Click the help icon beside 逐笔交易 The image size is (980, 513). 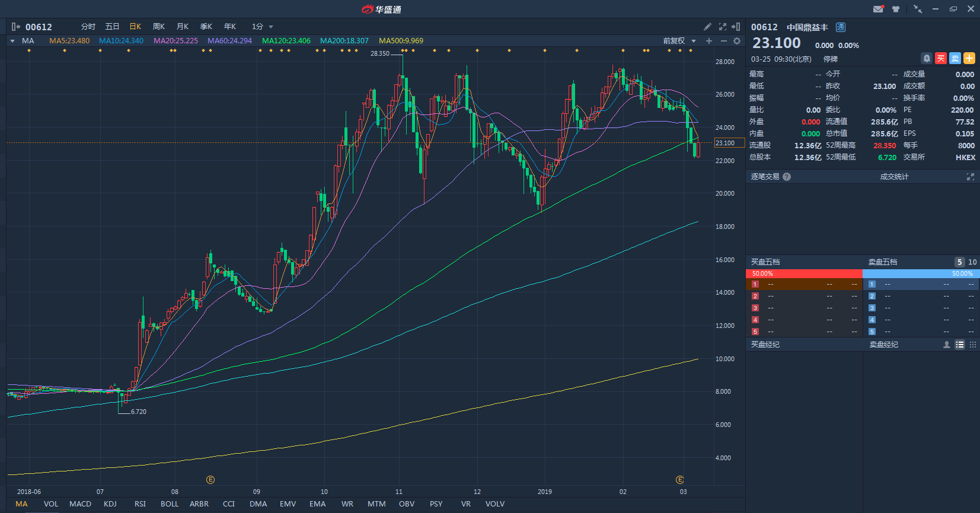[787, 177]
